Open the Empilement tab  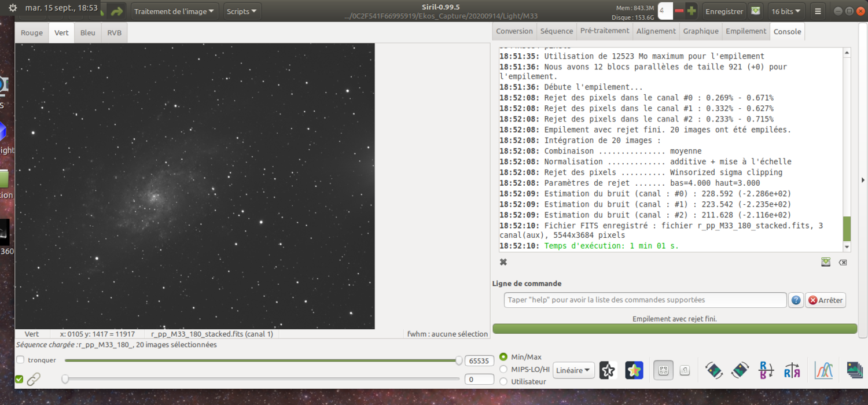tap(746, 31)
